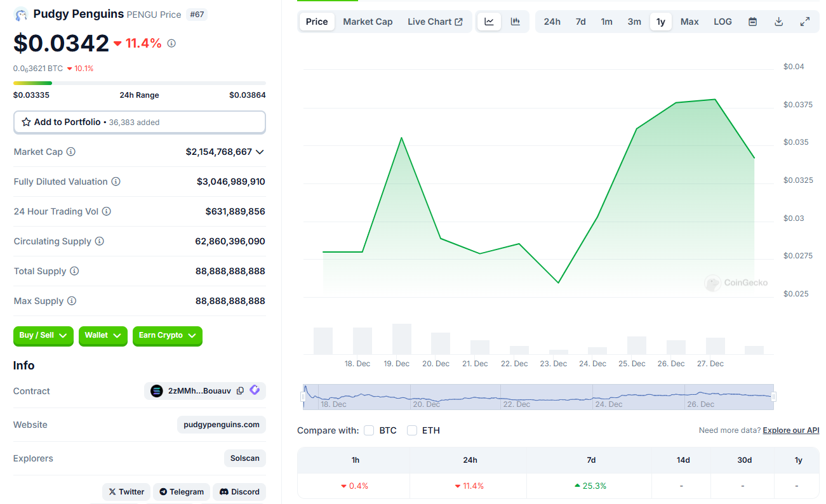Open Circulating Supply info icon
The height and width of the screenshot is (504, 826).
pyautogui.click(x=100, y=241)
